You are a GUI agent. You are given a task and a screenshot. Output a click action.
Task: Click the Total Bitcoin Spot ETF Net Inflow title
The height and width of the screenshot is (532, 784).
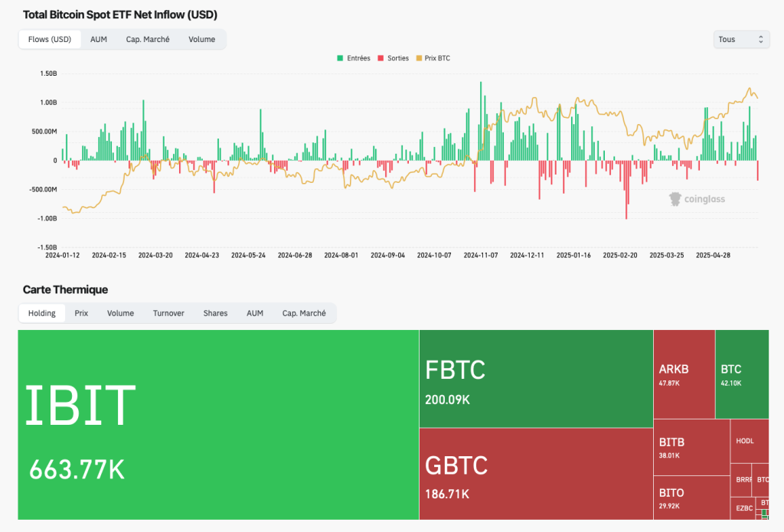[120, 15]
